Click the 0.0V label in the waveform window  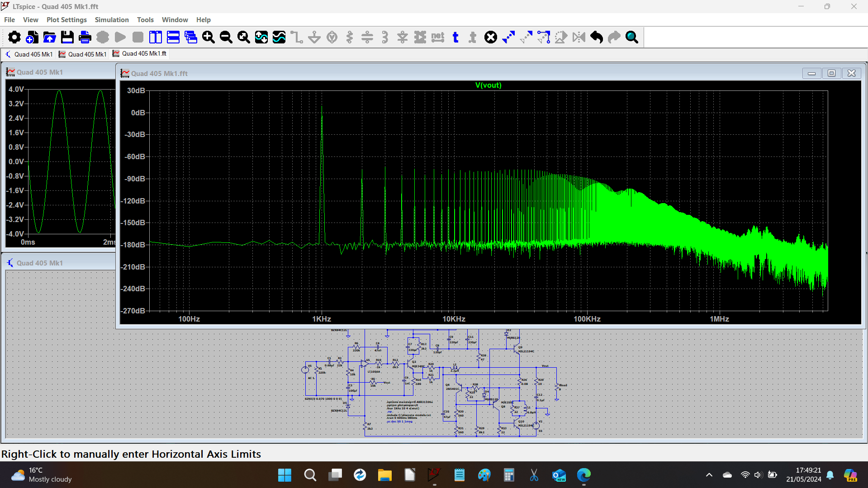click(x=16, y=161)
